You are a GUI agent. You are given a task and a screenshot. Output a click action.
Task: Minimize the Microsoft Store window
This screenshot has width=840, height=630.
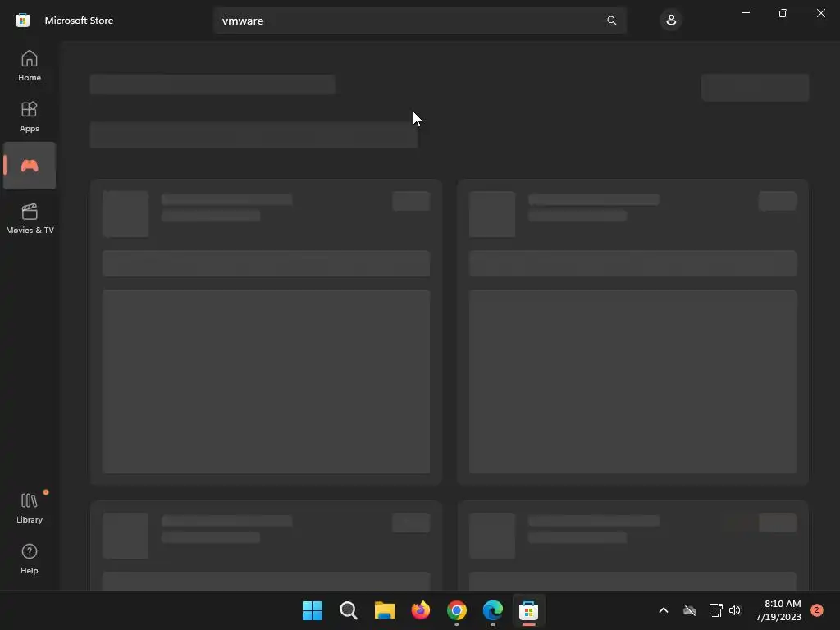pos(745,13)
